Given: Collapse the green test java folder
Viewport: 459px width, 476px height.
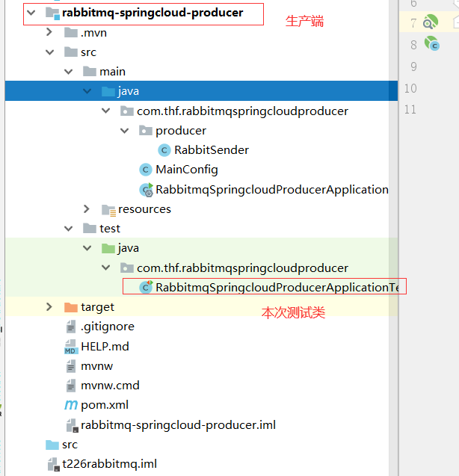Looking at the screenshot, I should pos(87,248).
